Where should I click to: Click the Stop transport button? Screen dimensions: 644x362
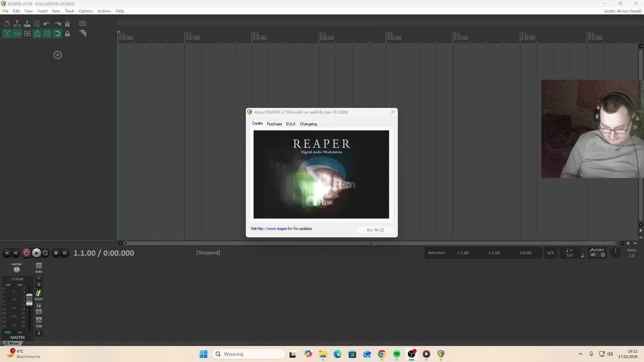coord(56,253)
